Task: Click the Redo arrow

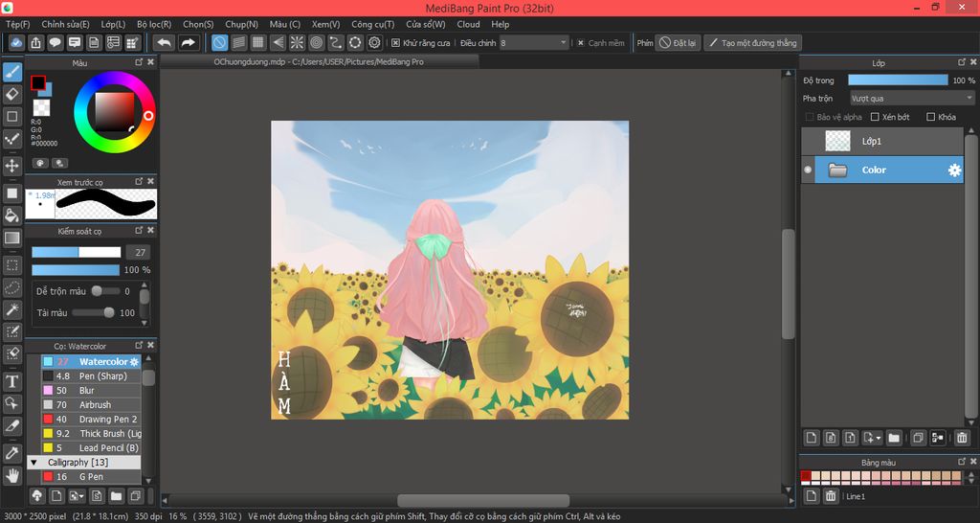Action: [187, 42]
